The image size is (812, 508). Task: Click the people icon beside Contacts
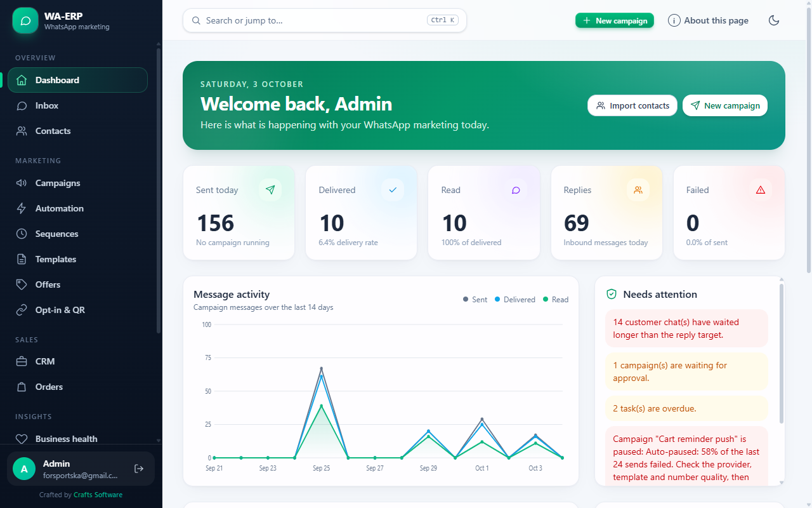point(22,131)
